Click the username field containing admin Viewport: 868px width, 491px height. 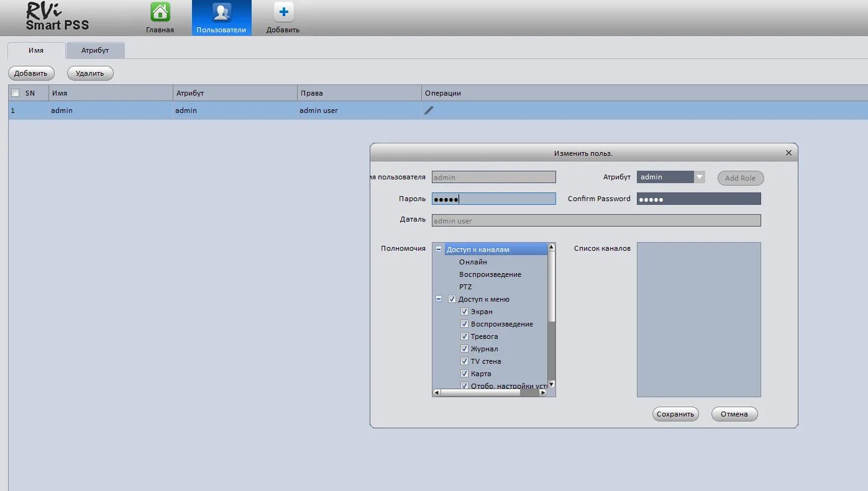coord(494,177)
